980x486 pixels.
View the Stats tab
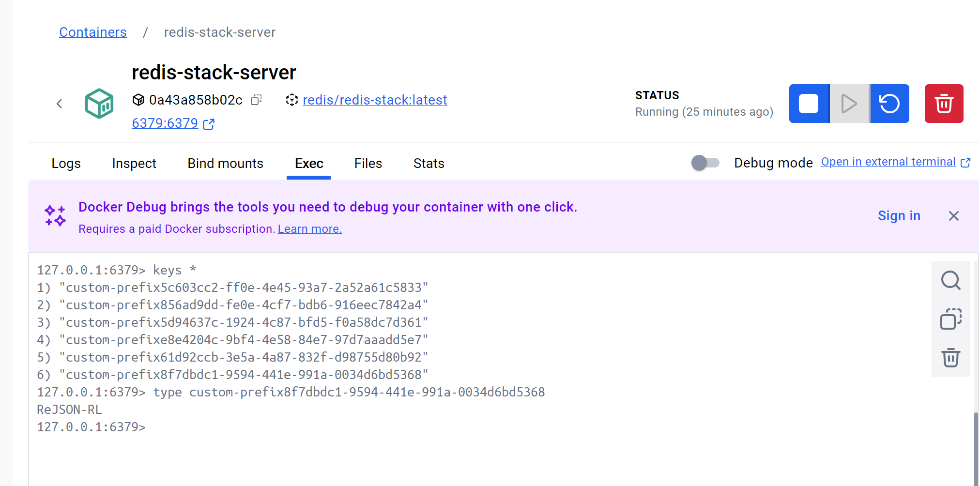(x=429, y=164)
